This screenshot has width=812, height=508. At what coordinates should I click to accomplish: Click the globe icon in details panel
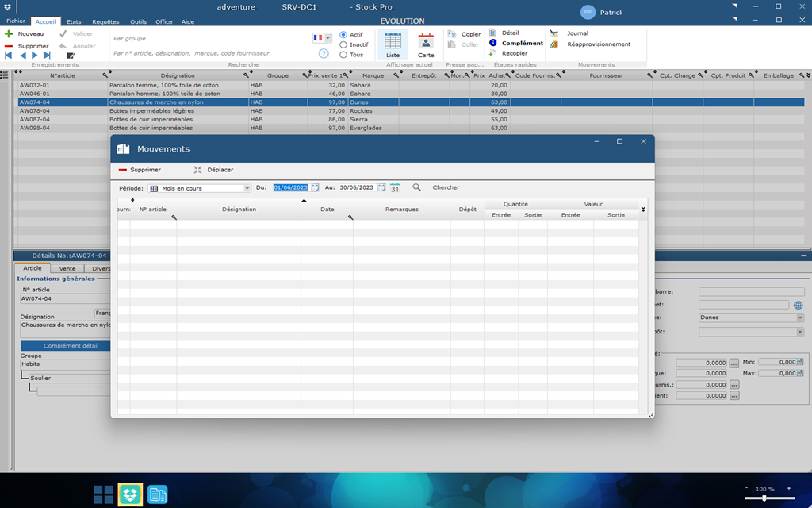[798, 305]
